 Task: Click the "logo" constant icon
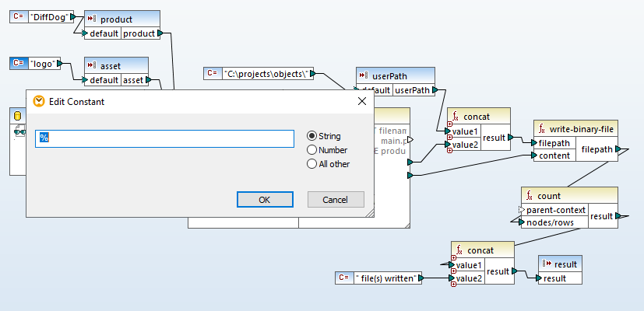point(19,64)
